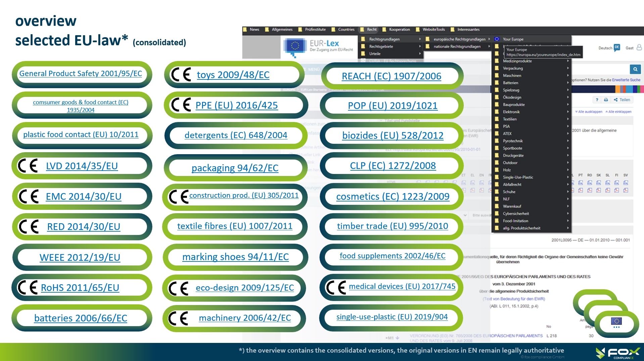
Task: Open the PT language HTML document icon
Action: click(x=581, y=183)
